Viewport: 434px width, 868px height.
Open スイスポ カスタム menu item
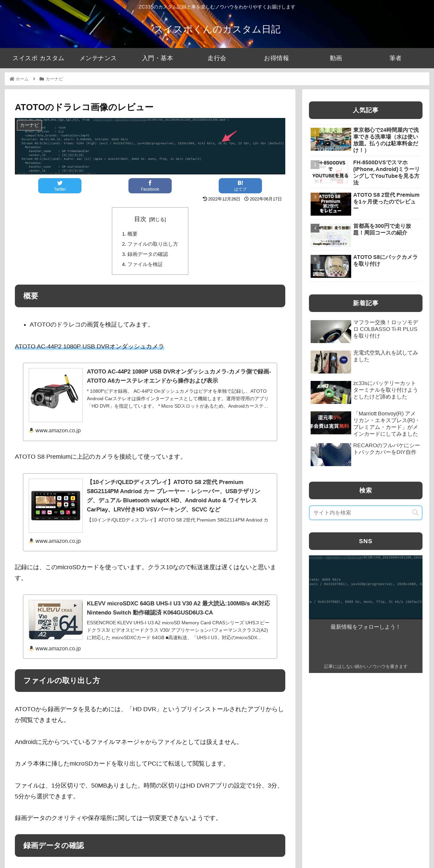38,58
